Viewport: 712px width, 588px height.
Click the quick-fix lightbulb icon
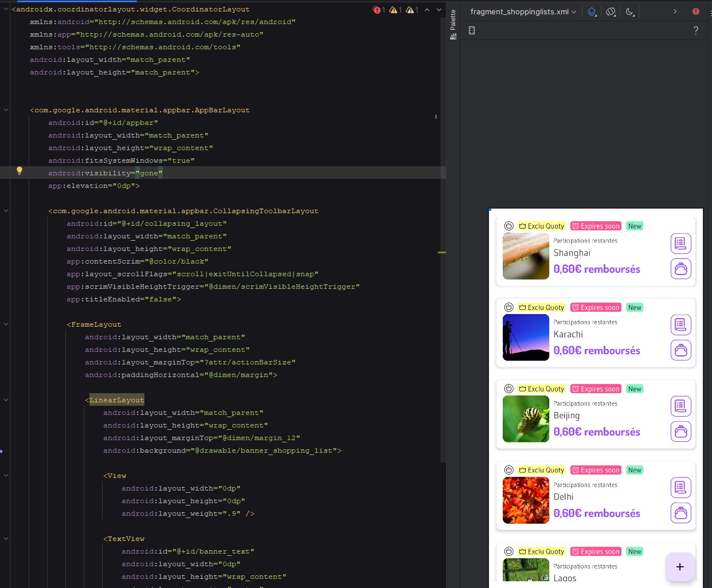coord(19,171)
